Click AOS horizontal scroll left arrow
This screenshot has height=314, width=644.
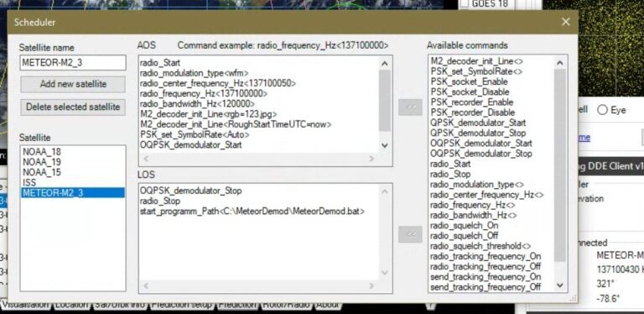pyautogui.click(x=145, y=158)
